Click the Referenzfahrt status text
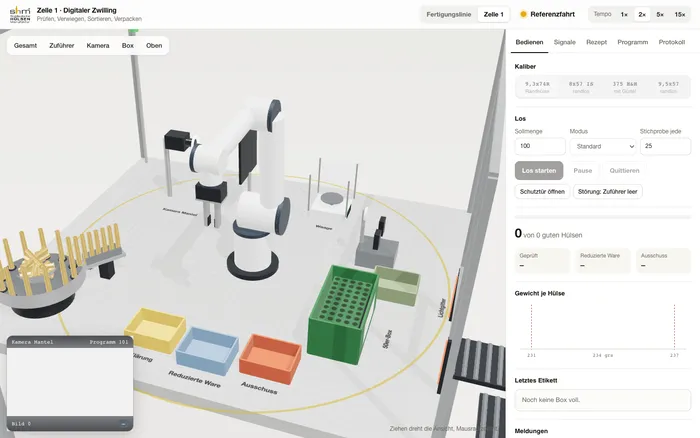 [552, 14]
